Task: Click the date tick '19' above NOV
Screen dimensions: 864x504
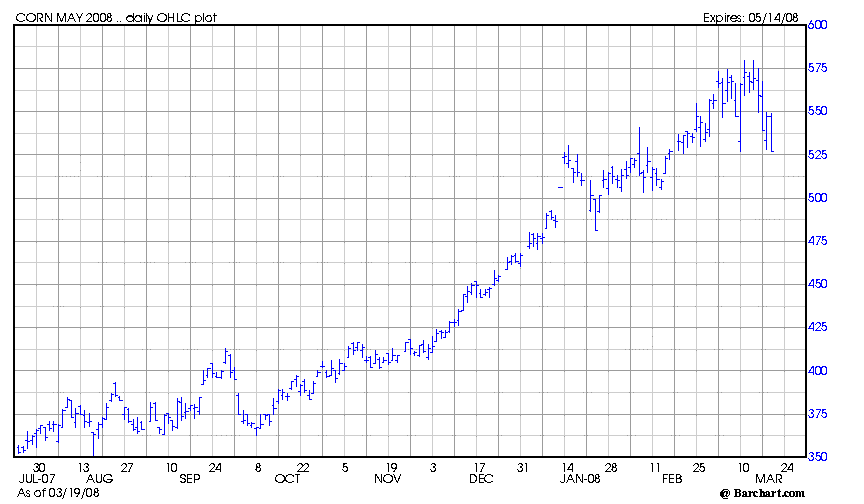Action: 391,468
